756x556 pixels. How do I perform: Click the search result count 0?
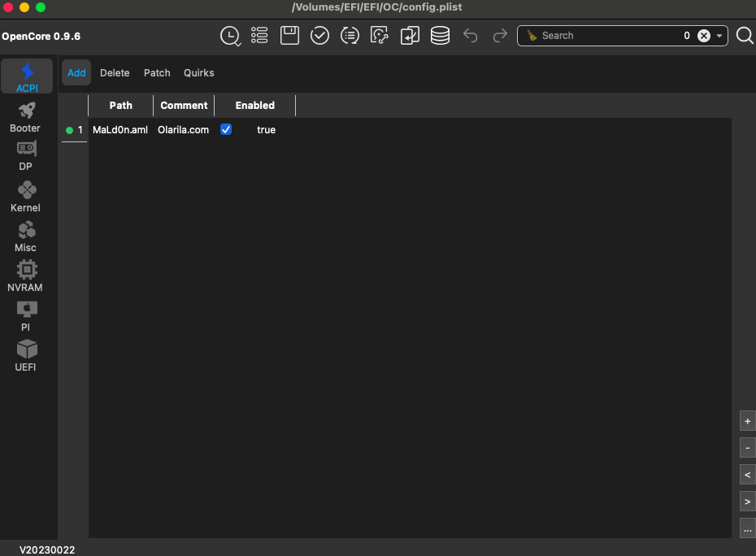pyautogui.click(x=687, y=36)
